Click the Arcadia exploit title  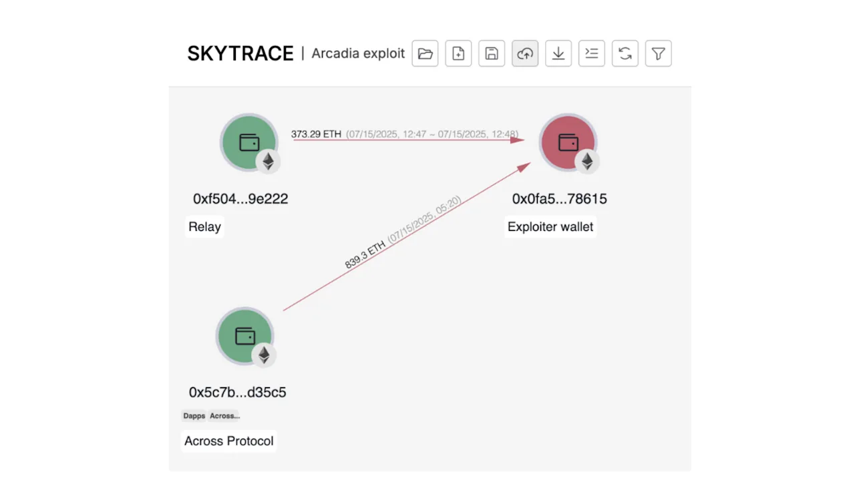coord(358,53)
